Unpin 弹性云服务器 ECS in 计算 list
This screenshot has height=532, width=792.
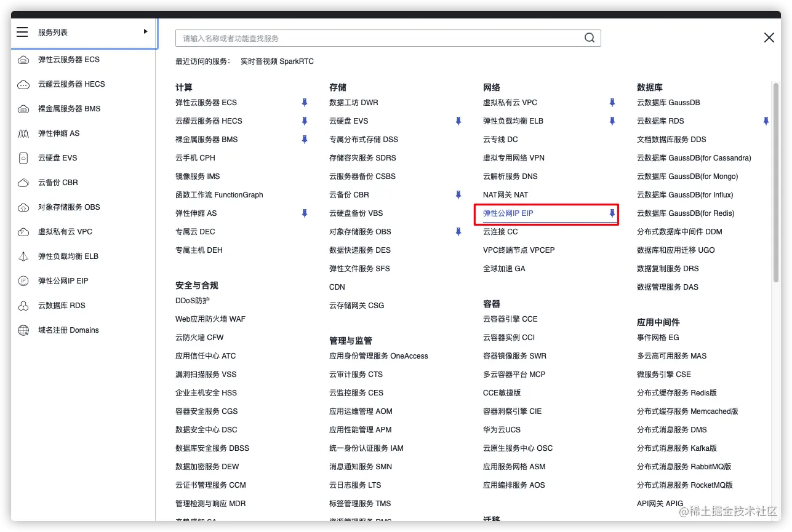point(304,103)
